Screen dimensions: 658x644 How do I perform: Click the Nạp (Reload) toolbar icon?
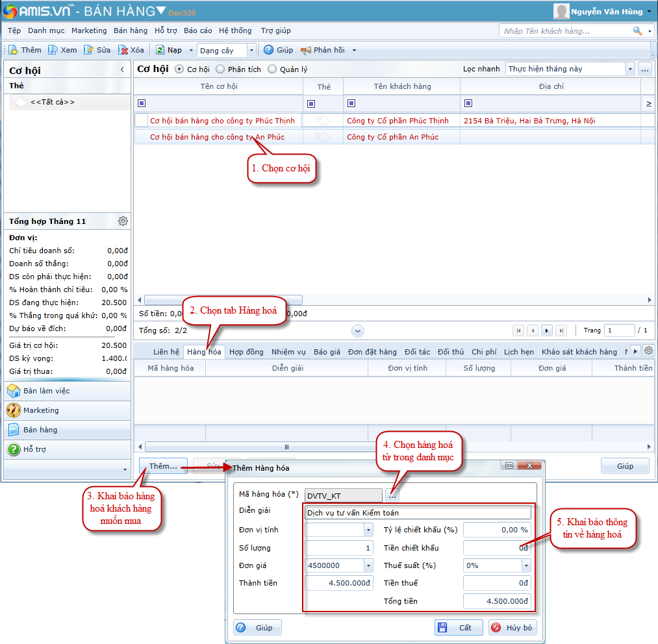[x=160, y=50]
